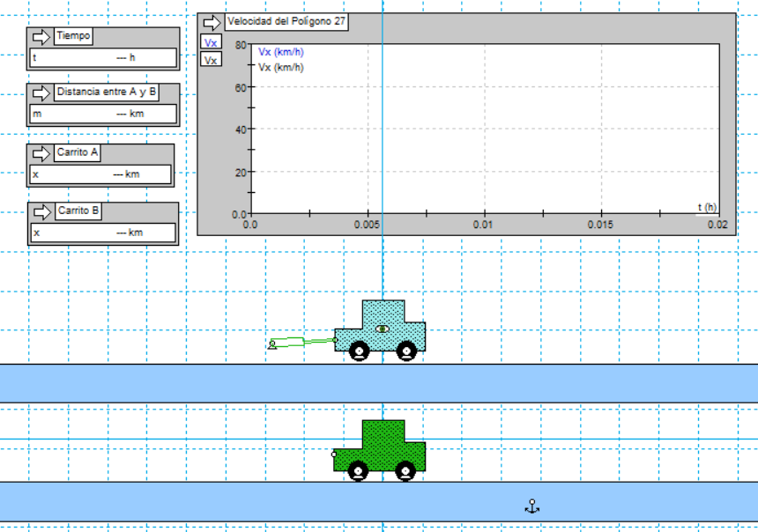Viewport: 758px width, 532px height.
Task: Click the front wheel of the cyan car
Action: (x=405, y=351)
